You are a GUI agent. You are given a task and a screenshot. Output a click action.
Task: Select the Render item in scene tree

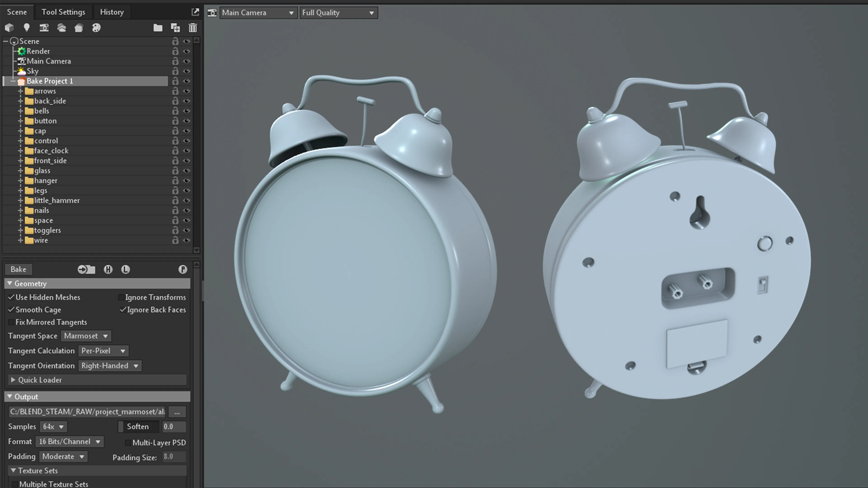coord(38,51)
